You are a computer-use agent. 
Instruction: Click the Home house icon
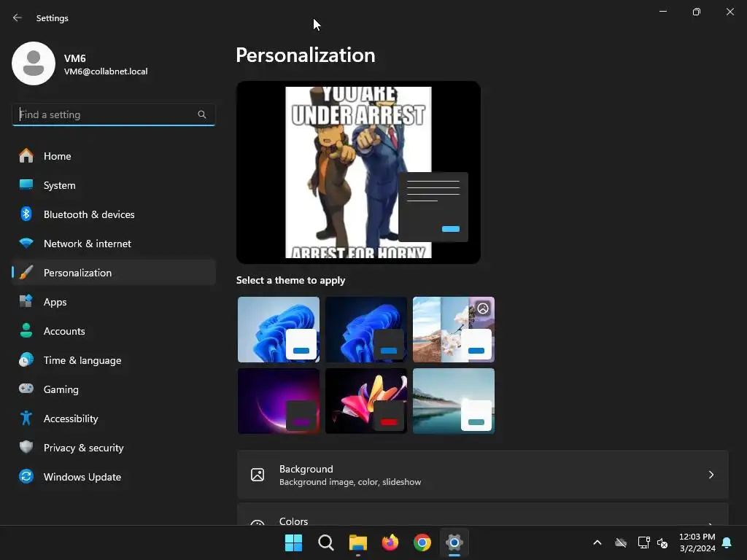26,156
